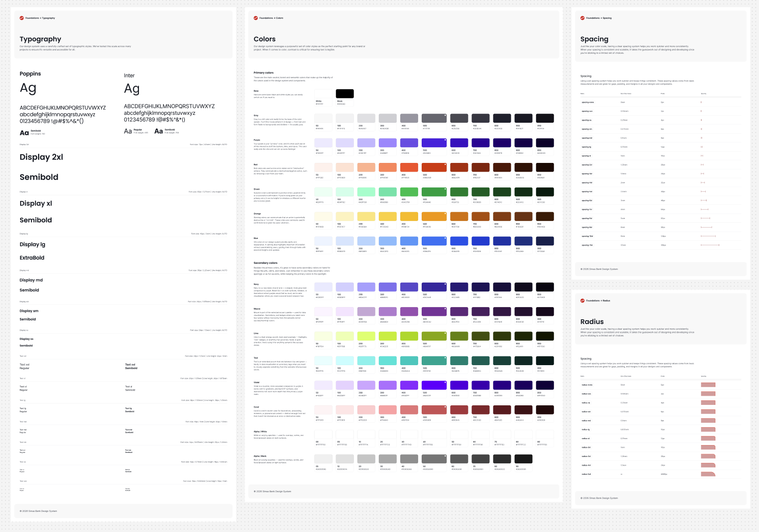Open the 'Foundations → Radius' breadcrumb
Viewport: 759px width, 532px height.
point(598,301)
